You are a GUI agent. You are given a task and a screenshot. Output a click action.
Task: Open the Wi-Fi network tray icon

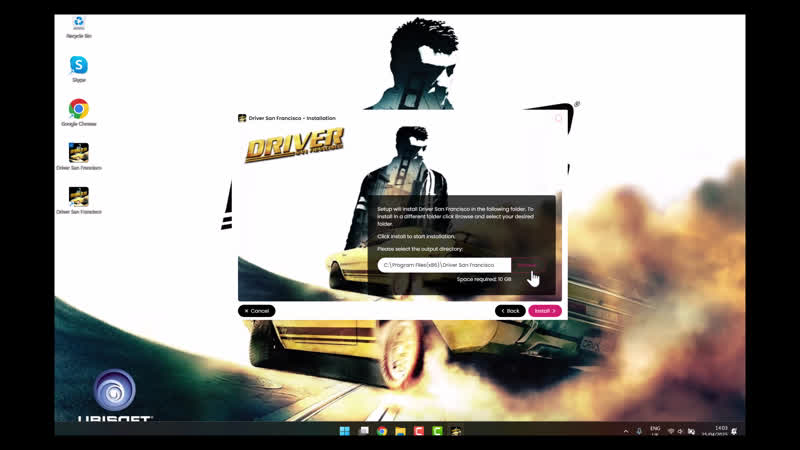click(671, 432)
